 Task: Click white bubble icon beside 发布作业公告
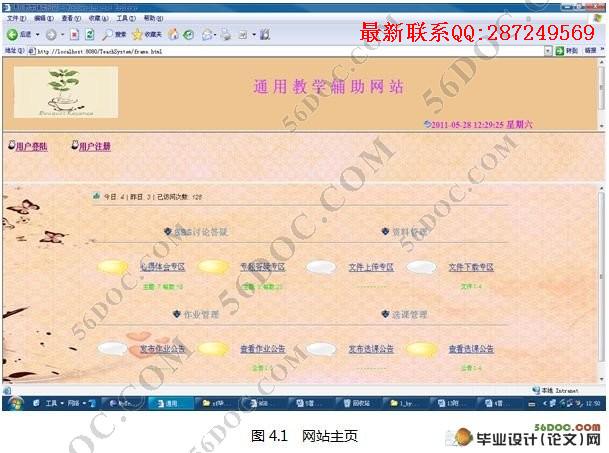point(113,349)
